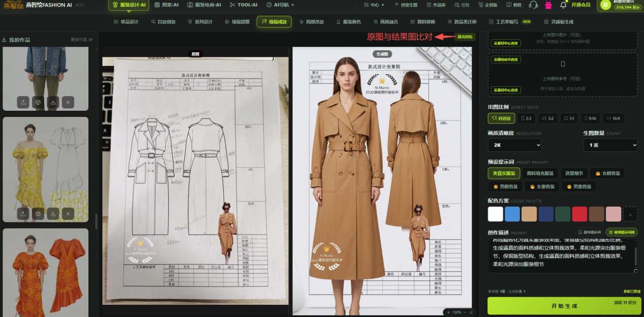Open the pink gift box icon
This screenshot has height=317, width=644.
coord(548,5)
